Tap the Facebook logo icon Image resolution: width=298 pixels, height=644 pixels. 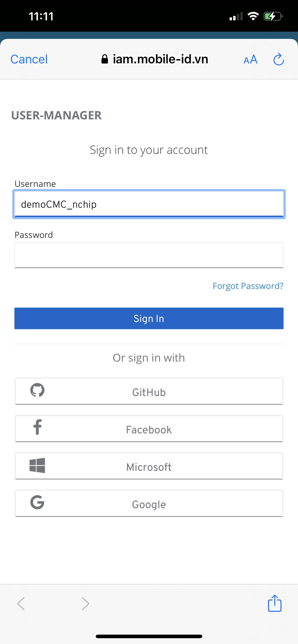tap(37, 427)
